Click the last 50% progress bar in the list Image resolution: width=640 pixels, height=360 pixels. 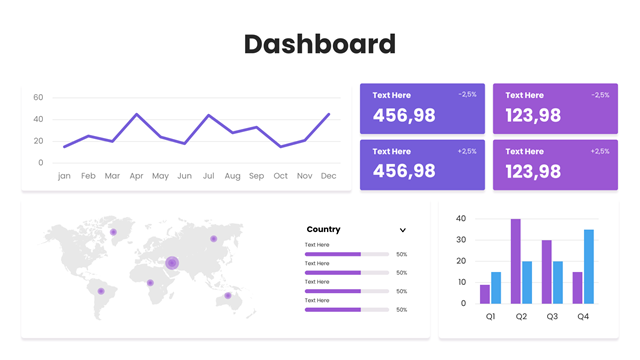[347, 310]
